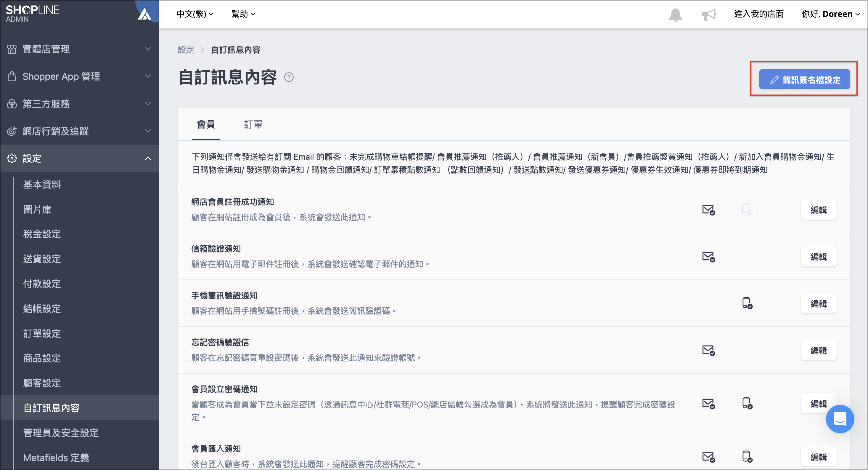Open the 中文(繁) language dropdown
Image resolution: width=868 pixels, height=470 pixels.
195,14
